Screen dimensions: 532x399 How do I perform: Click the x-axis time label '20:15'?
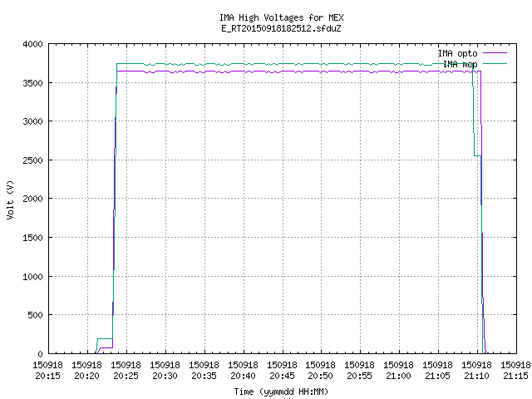point(48,376)
